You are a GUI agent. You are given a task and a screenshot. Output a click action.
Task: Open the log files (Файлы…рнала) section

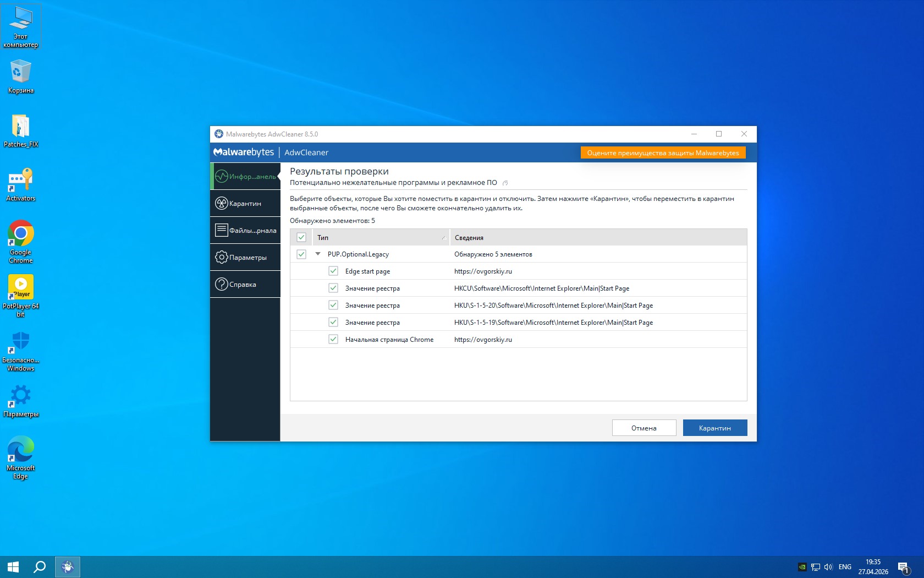[245, 231]
